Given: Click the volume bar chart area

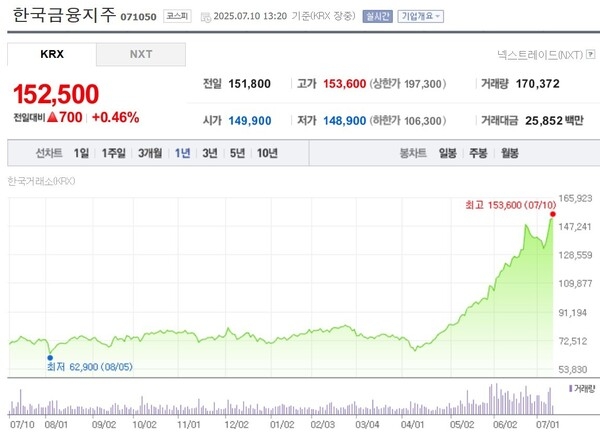Looking at the screenshot, I should (x=280, y=400).
